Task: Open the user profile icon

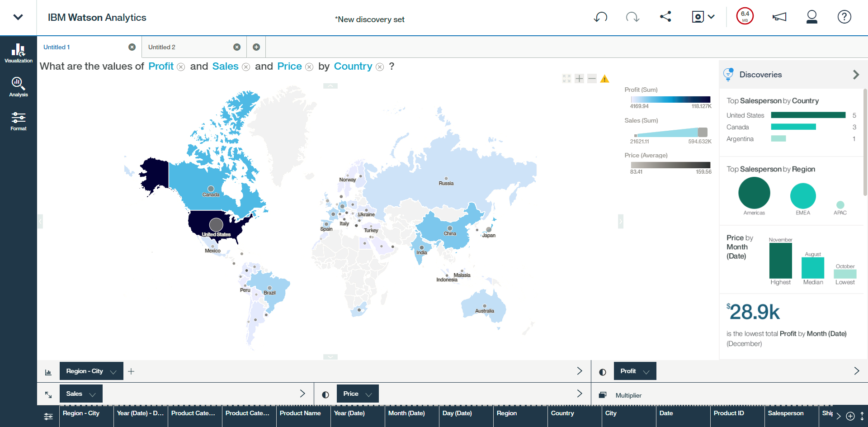Action: pyautogui.click(x=812, y=17)
